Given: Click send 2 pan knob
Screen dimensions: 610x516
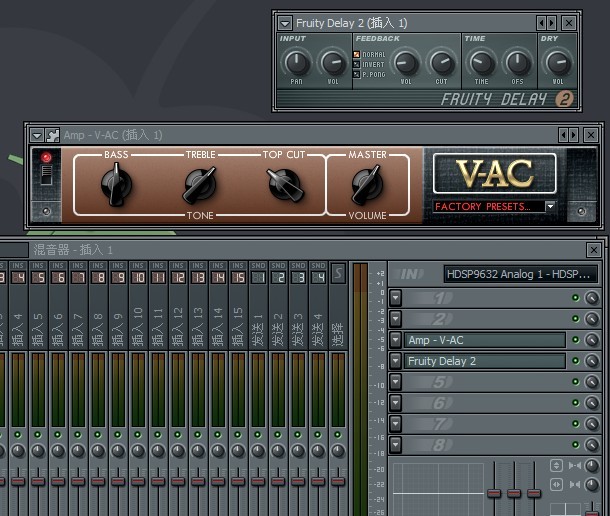Looking at the screenshot, I should click(278, 451).
